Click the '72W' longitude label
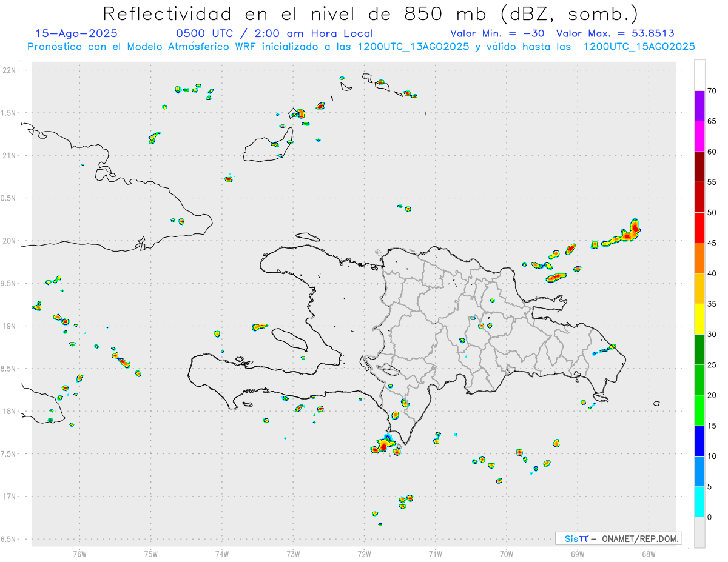The width and height of the screenshot is (728, 562). pos(364,554)
